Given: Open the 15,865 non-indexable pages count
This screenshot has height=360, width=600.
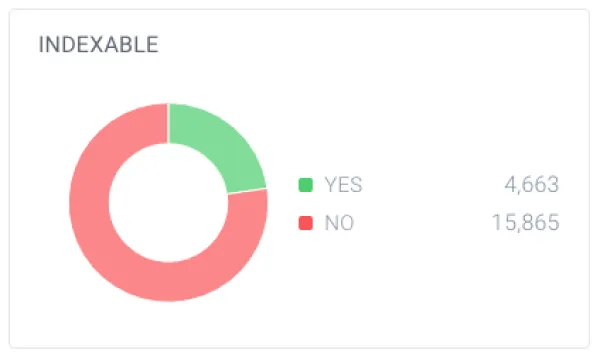Looking at the screenshot, I should 525,223.
